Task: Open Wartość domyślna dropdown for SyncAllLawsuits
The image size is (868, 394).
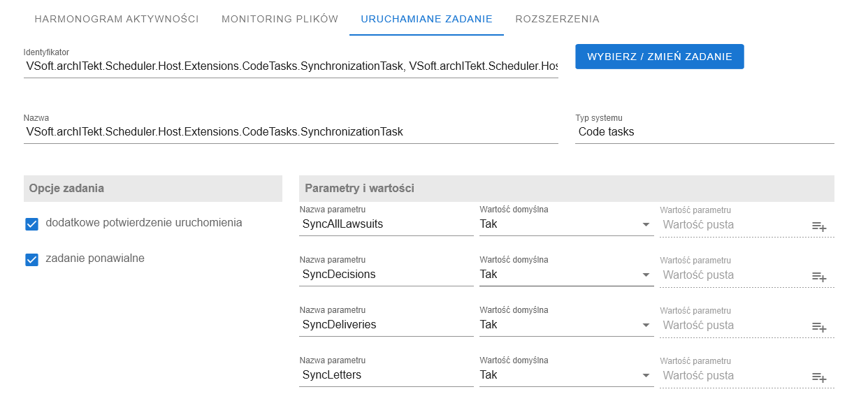Action: (x=566, y=224)
